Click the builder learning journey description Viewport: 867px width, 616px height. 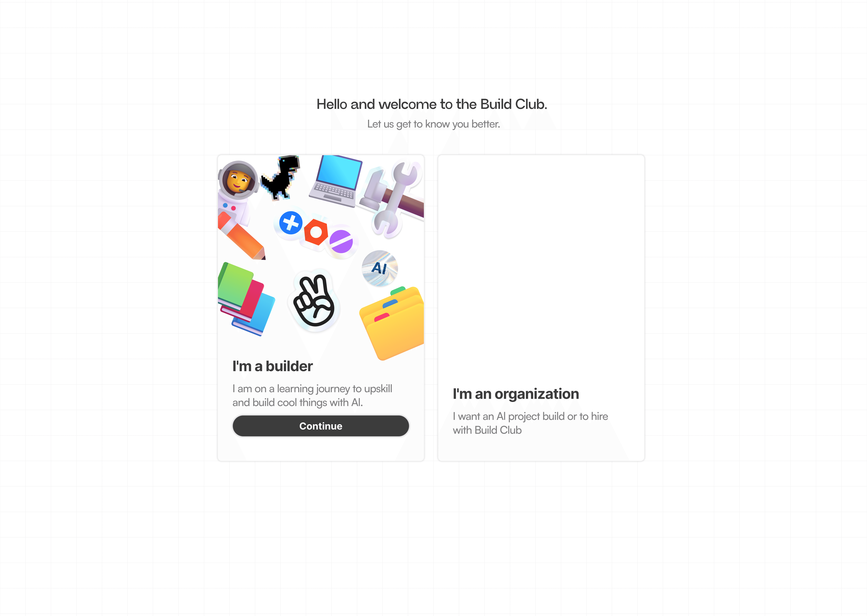(x=312, y=395)
